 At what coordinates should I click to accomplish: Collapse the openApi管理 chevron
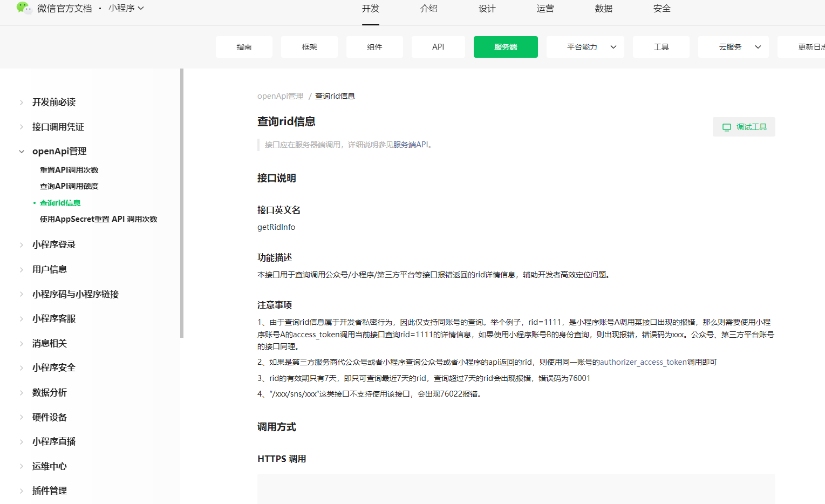[x=21, y=152]
